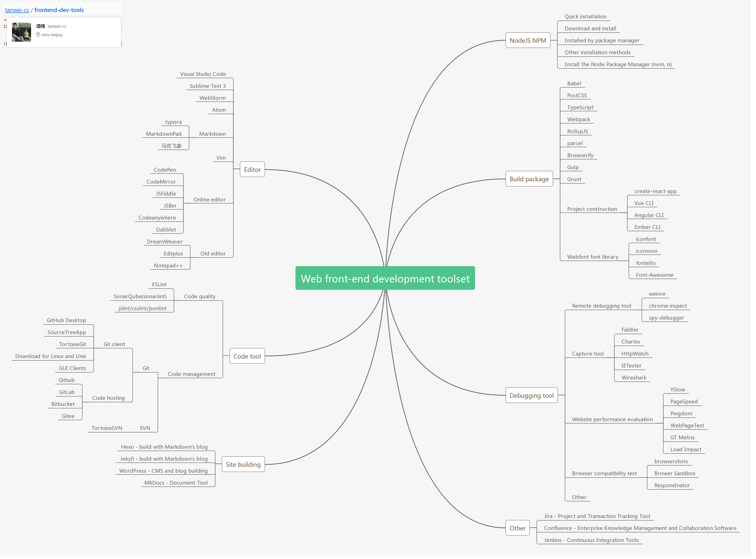Click the ESLint item

pyautogui.click(x=160, y=286)
